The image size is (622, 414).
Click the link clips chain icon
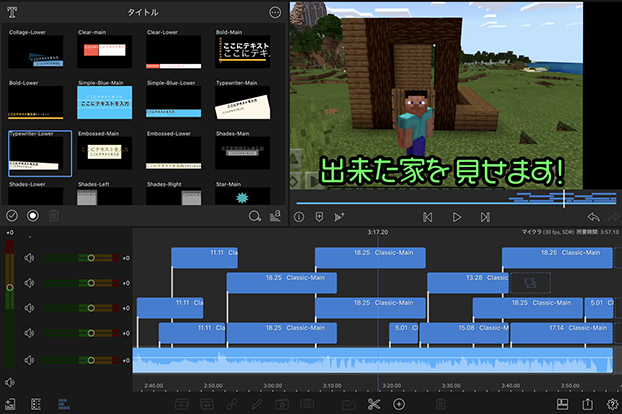coord(232,404)
